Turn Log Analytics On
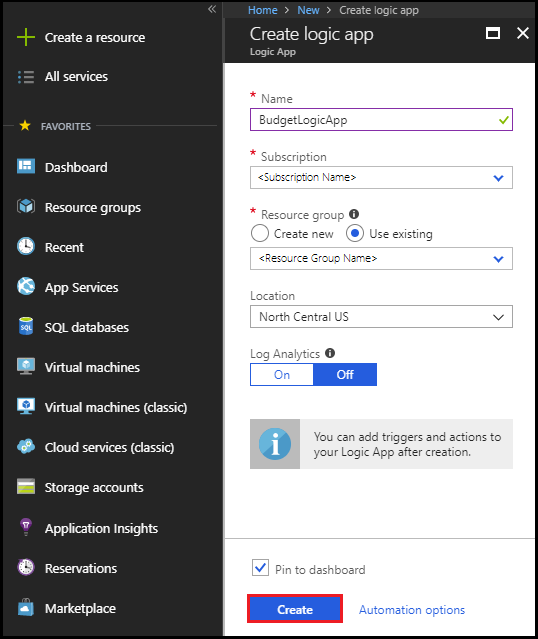This screenshot has width=538, height=639. point(282,375)
